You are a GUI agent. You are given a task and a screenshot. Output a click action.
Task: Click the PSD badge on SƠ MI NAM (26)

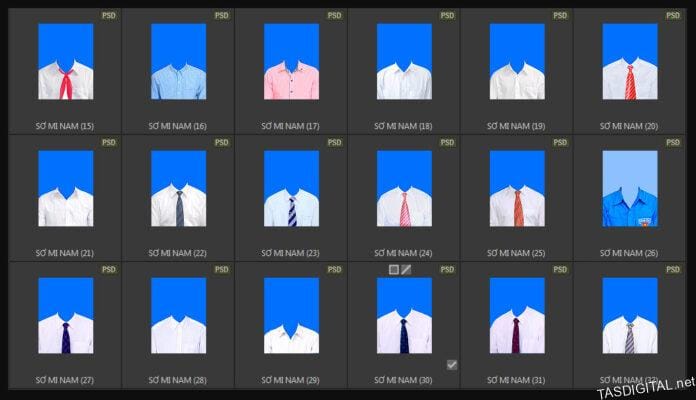pyautogui.click(x=672, y=143)
